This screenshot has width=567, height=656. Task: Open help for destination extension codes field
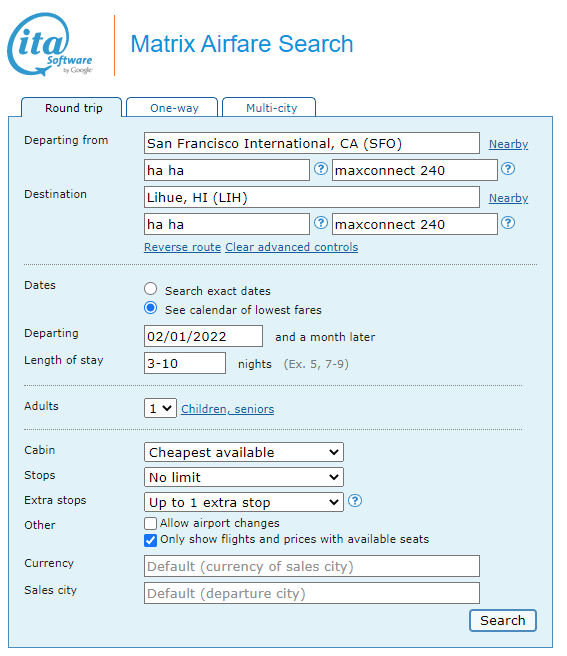pyautogui.click(x=508, y=223)
